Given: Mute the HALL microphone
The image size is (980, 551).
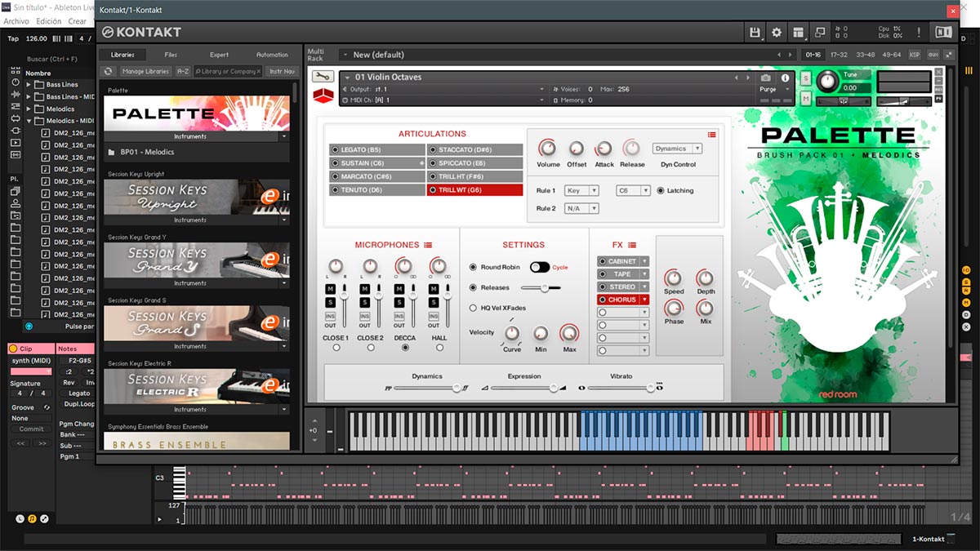Looking at the screenshot, I should tap(434, 290).
